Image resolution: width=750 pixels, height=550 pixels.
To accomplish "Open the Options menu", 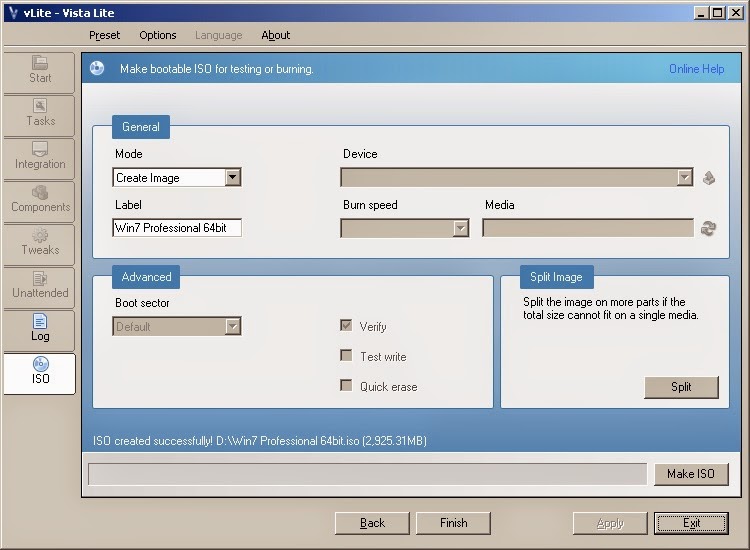I will 158,35.
